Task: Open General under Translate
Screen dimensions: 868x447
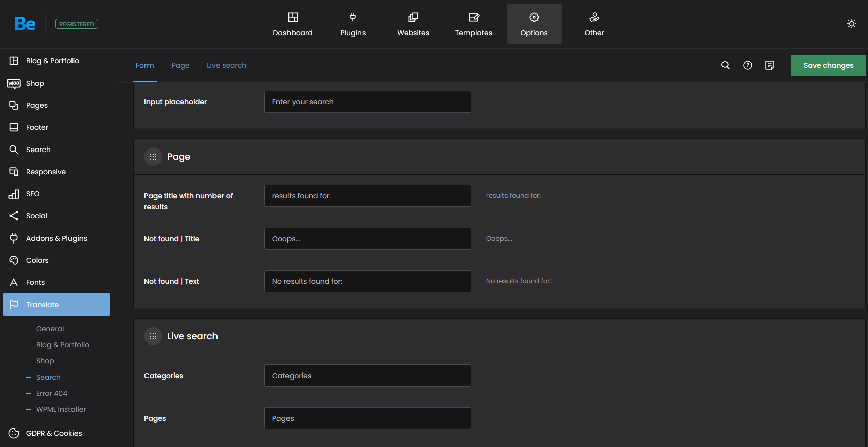Action: click(50, 329)
